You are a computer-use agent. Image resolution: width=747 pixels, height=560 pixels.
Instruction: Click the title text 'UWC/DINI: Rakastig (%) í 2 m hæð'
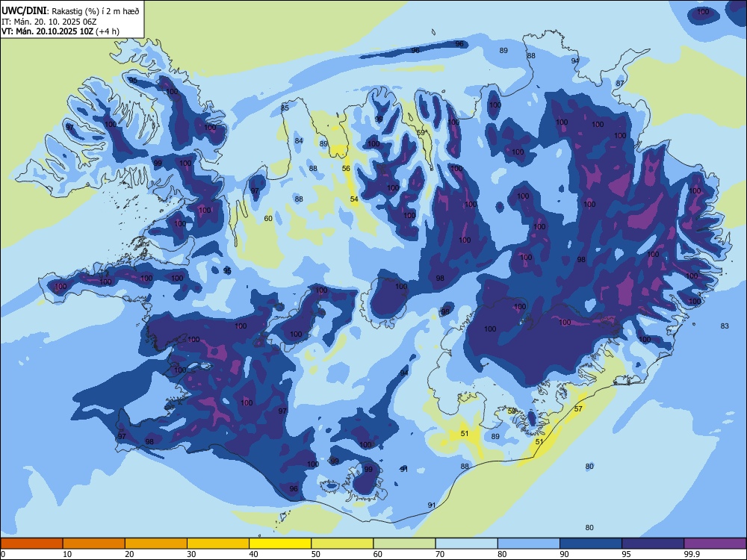[70, 11]
